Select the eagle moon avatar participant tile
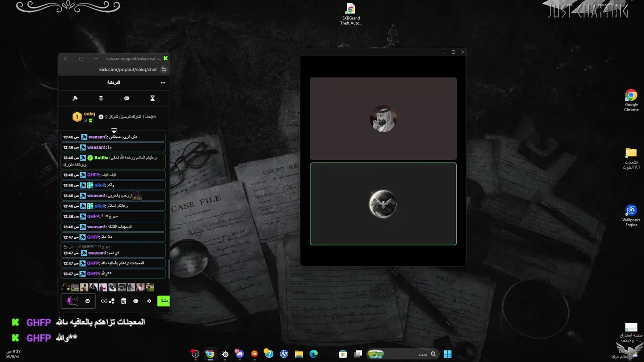Image resolution: width=644 pixels, height=362 pixels. tap(383, 204)
